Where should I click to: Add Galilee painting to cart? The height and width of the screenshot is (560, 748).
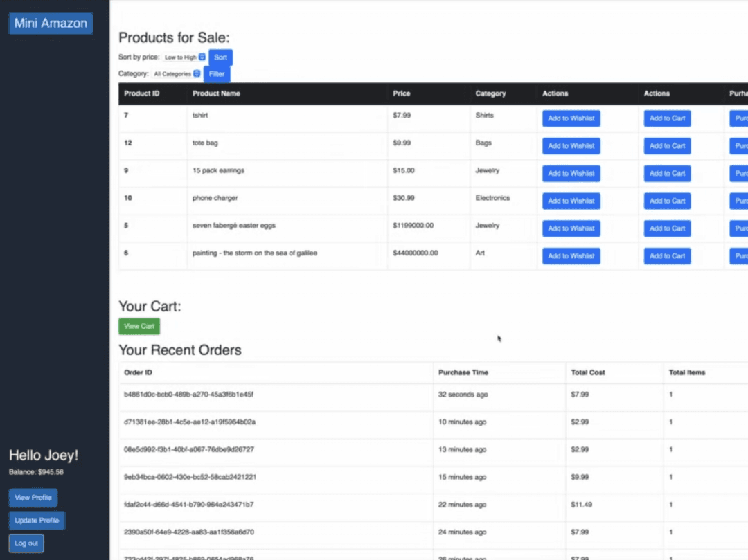[667, 256]
